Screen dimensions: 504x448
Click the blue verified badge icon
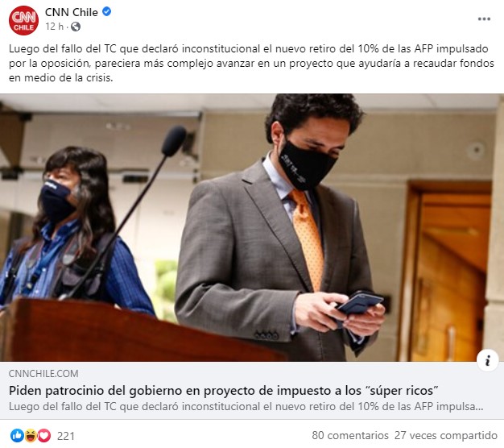point(107,12)
